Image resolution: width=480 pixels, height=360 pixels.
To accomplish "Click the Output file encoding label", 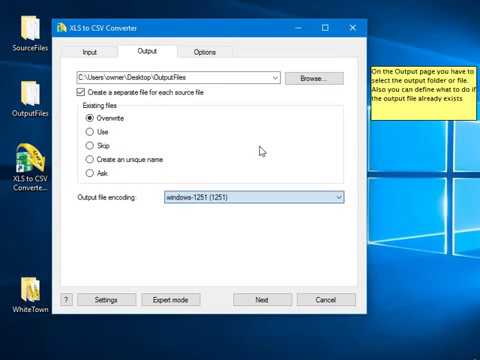I will coord(107,197).
